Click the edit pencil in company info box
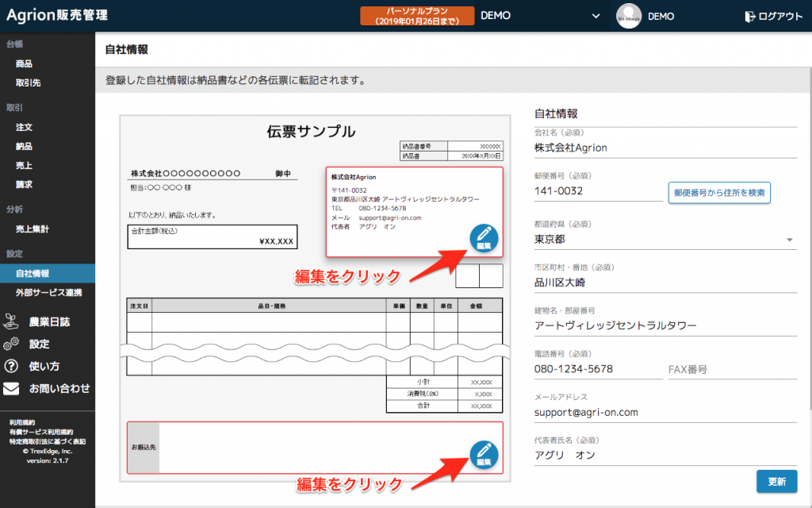The image size is (812, 508). pyautogui.click(x=484, y=238)
